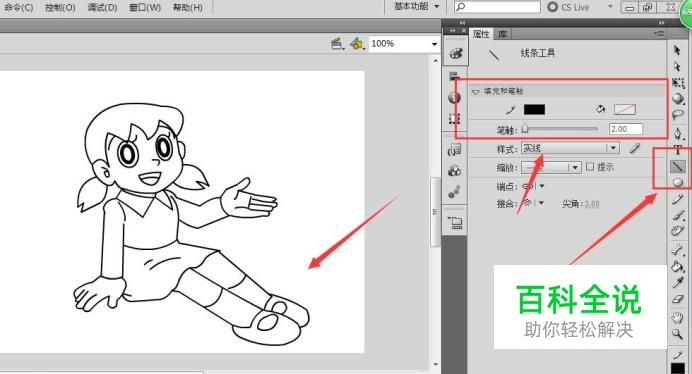Switch to the 库 library tab
The width and height of the screenshot is (692, 374).
click(502, 34)
